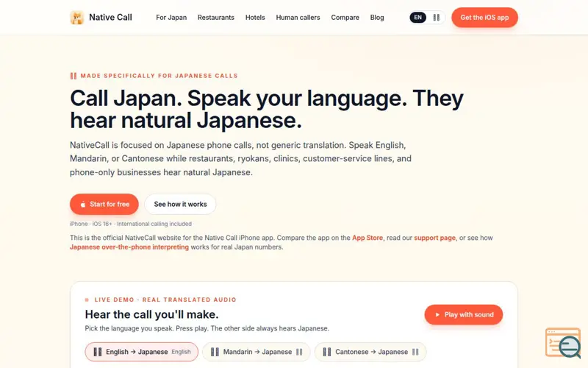Image resolution: width=588 pixels, height=368 pixels.
Task: Click the Native Call shiba logo icon
Action: tap(77, 17)
